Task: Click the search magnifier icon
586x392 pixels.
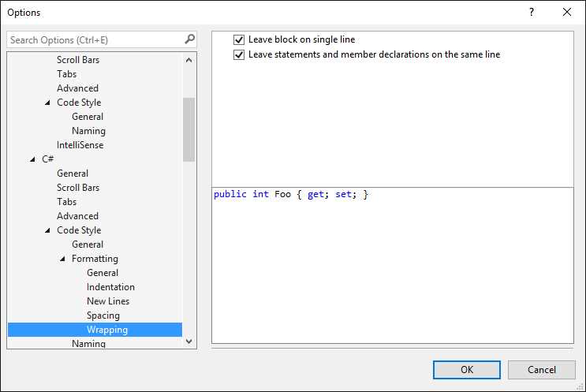Action: pyautogui.click(x=190, y=39)
